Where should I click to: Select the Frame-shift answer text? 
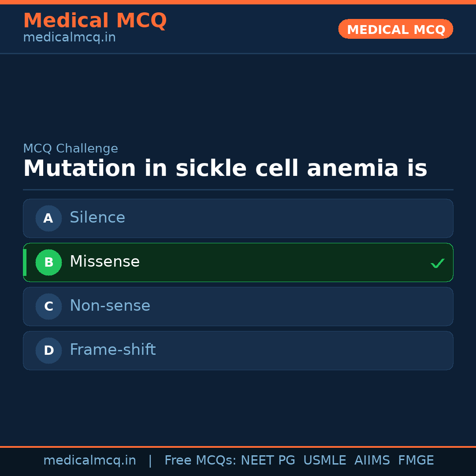click(x=113, y=350)
